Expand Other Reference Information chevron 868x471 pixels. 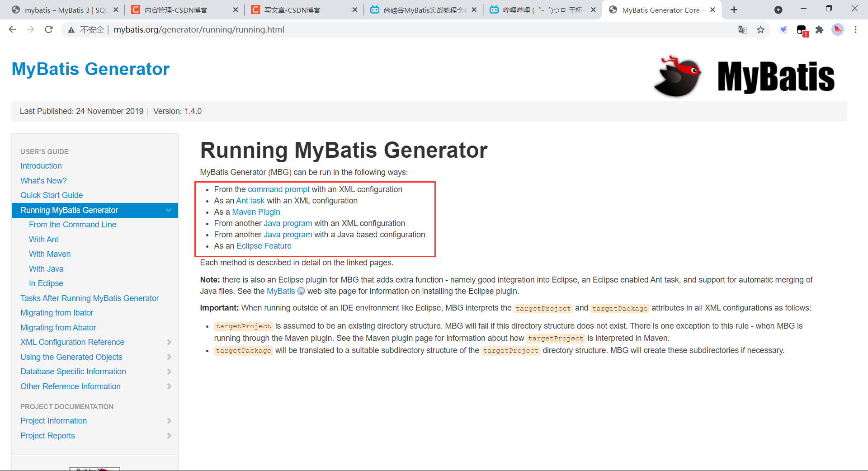(169, 386)
